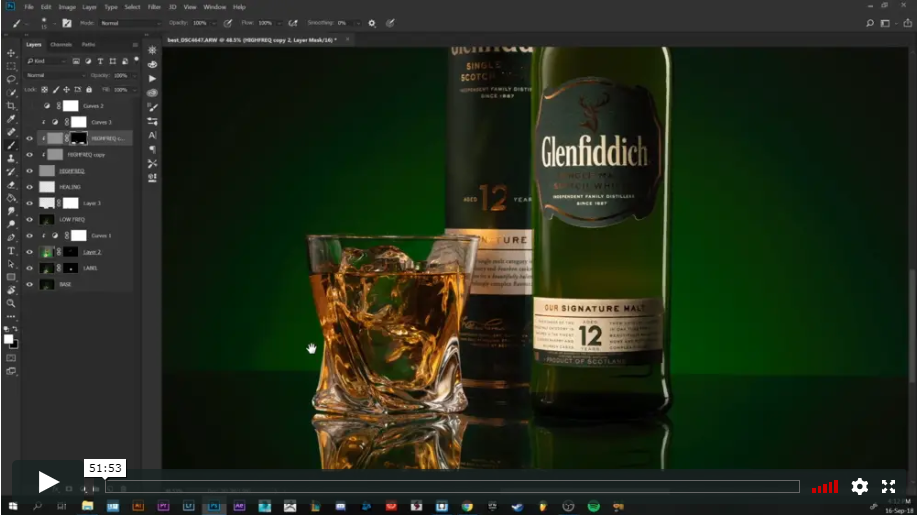This screenshot has height=516, width=917.
Task: Open the layer Fill dropdown
Action: pos(135,90)
